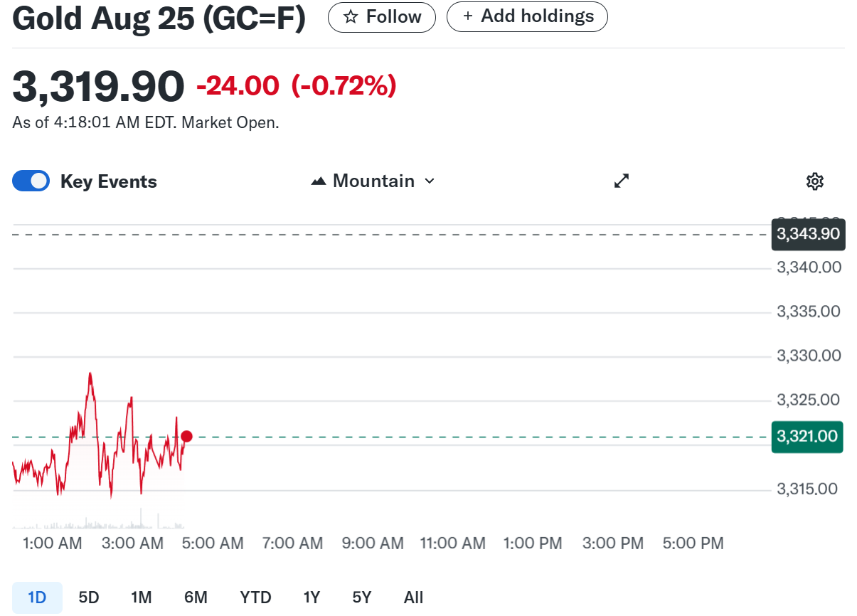Open the fullscreen expand arrows icon
Image resolution: width=857 pixels, height=616 pixels.
pyautogui.click(x=622, y=181)
